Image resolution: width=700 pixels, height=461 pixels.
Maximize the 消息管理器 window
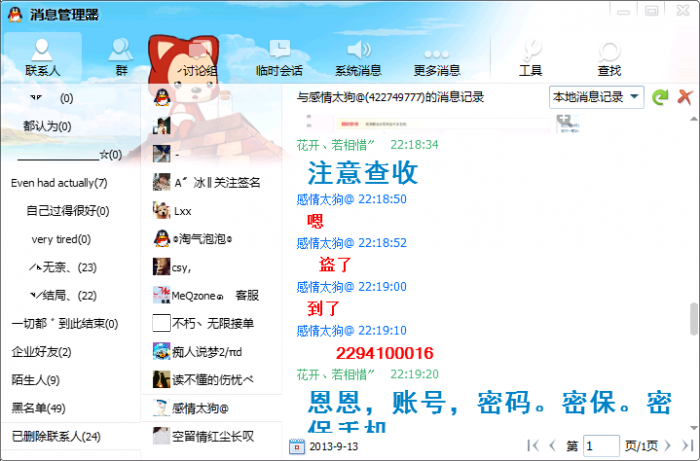point(651,11)
